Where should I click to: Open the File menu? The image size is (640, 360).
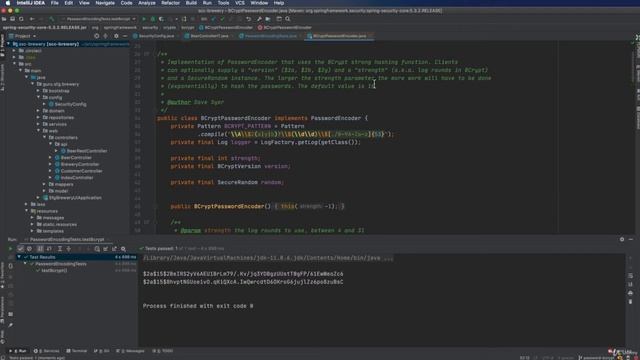click(54, 3)
